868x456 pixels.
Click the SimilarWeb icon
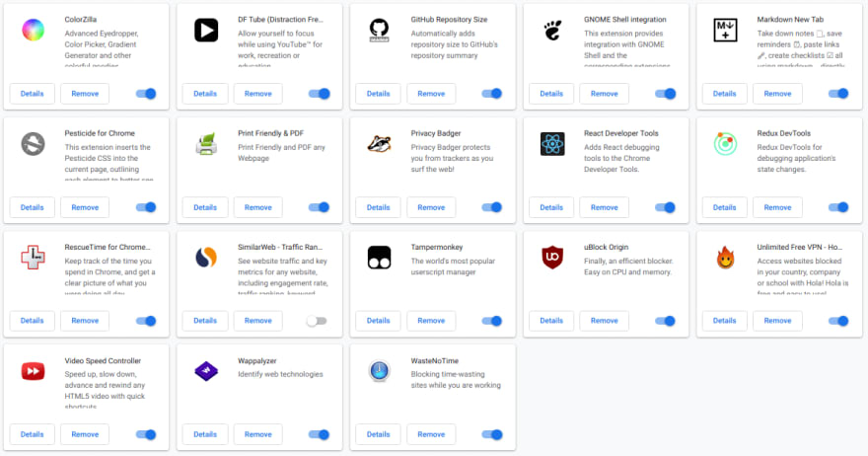pyautogui.click(x=206, y=258)
